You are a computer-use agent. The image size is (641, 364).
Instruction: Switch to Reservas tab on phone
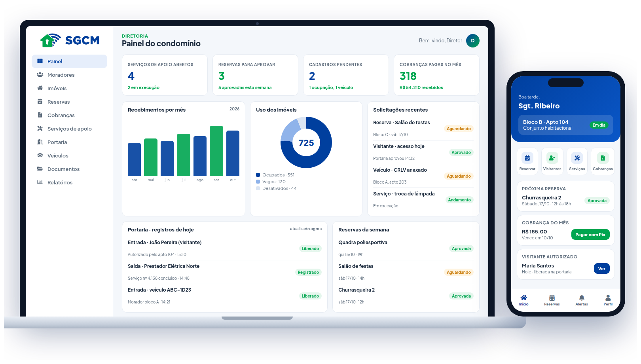552,300
